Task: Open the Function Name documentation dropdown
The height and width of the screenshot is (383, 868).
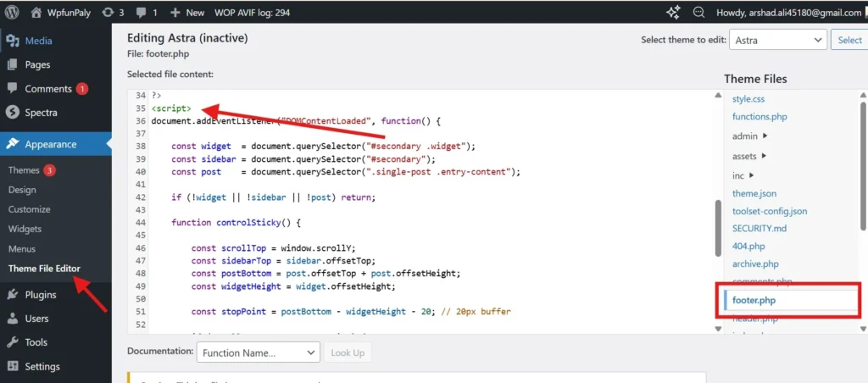Action: (x=258, y=352)
